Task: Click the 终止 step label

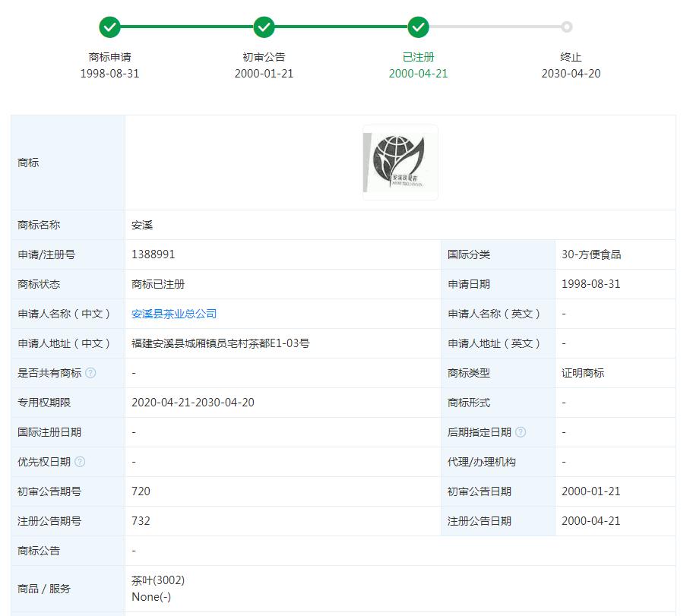Action: [571, 57]
